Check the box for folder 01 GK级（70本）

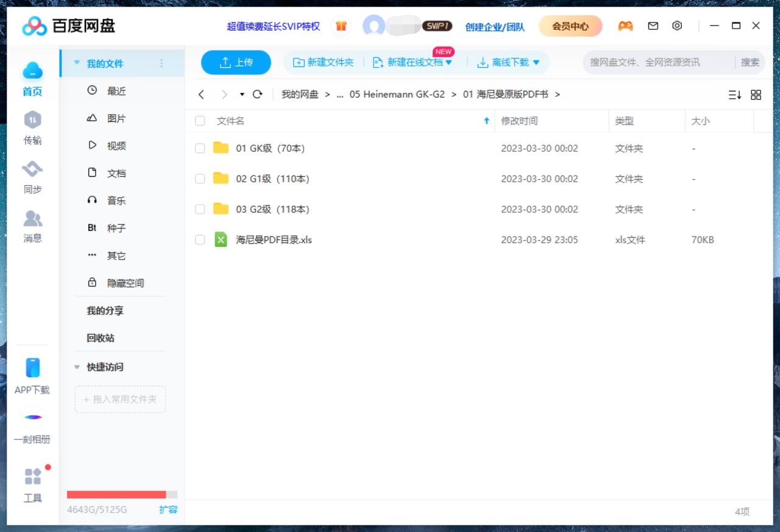199,148
